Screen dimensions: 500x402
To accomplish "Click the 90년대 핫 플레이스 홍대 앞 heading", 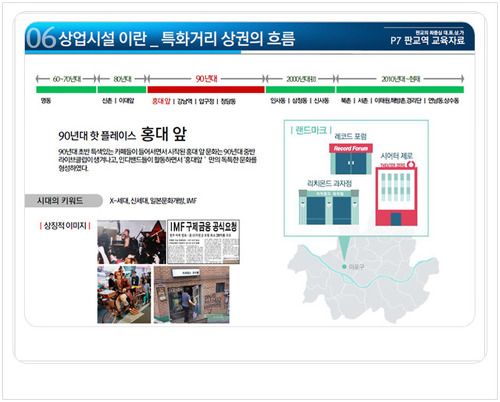I will point(122,134).
